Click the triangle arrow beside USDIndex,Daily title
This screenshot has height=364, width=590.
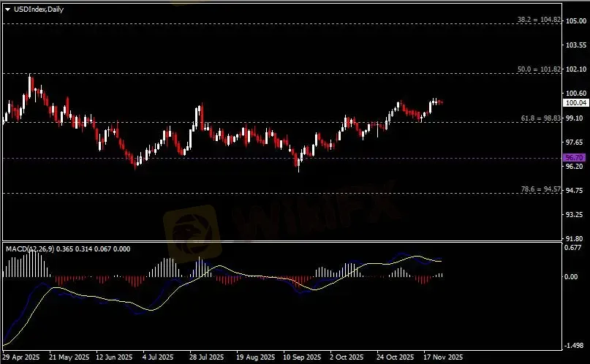(x=7, y=7)
